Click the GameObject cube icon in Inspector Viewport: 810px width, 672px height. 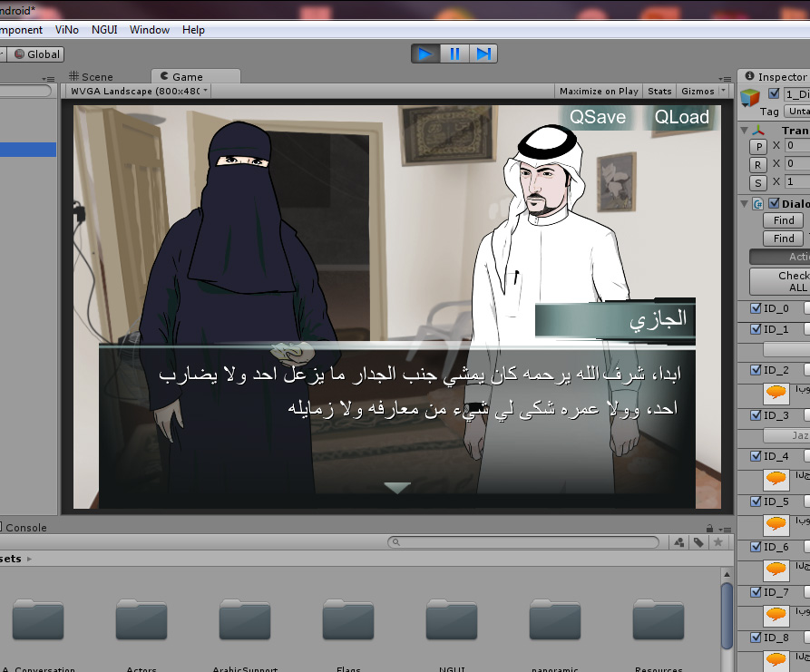pos(750,97)
